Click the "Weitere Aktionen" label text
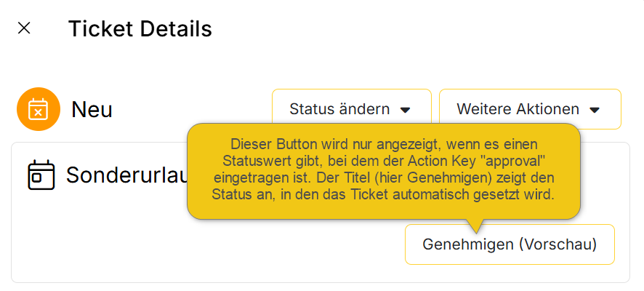The width and height of the screenshot is (644, 291). [x=518, y=109]
